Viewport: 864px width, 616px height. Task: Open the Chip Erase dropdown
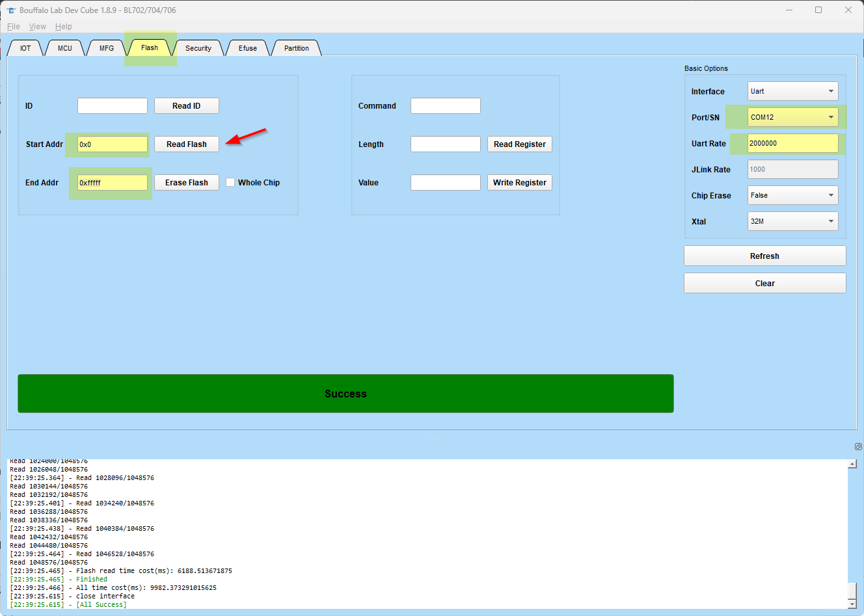point(792,195)
